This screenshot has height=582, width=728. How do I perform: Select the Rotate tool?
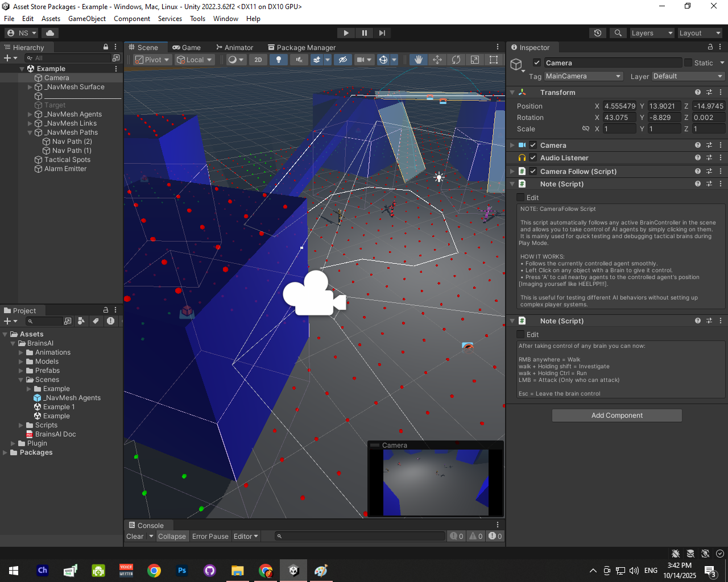coord(456,60)
